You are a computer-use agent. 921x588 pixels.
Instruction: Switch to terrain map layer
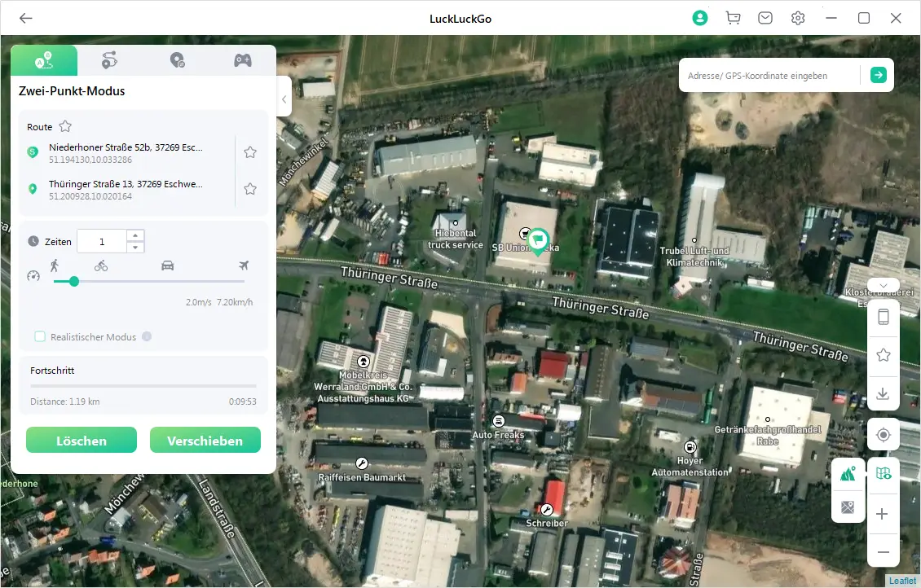pyautogui.click(x=848, y=473)
